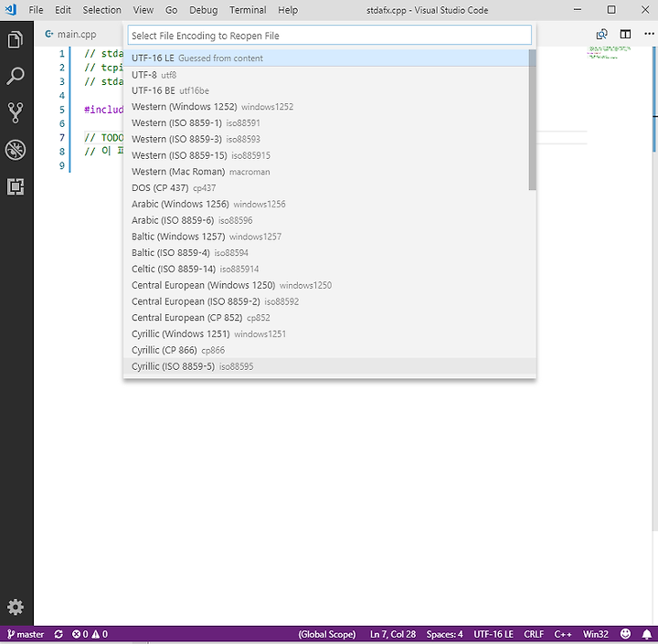
Task: Synchronize changes using sync icon
Action: (58, 634)
